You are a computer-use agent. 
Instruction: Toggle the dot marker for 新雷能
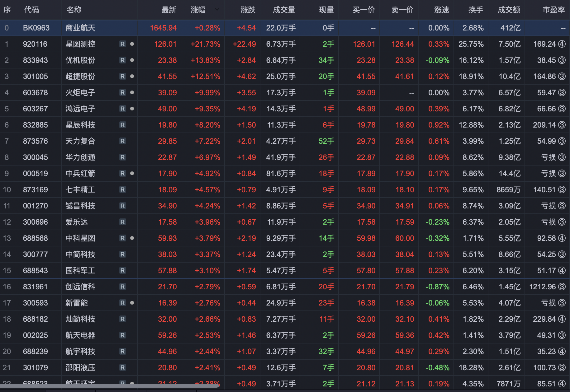132,303
